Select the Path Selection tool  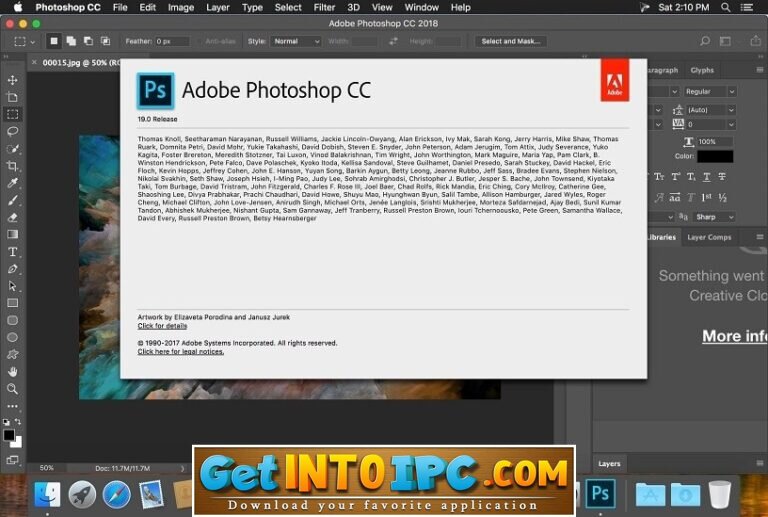click(x=13, y=286)
